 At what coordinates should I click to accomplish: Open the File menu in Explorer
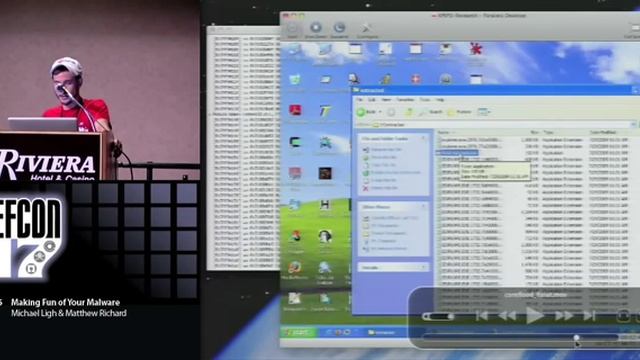click(359, 100)
